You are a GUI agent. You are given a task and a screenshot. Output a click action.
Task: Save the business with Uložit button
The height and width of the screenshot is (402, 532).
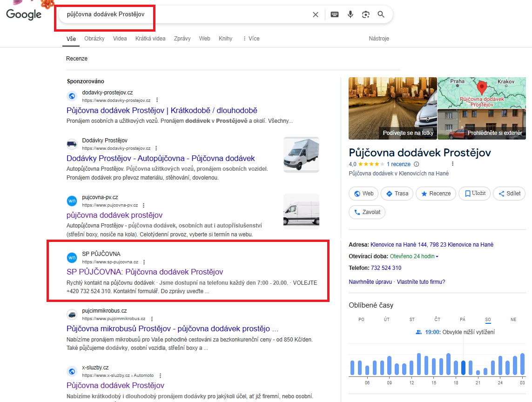(x=475, y=194)
